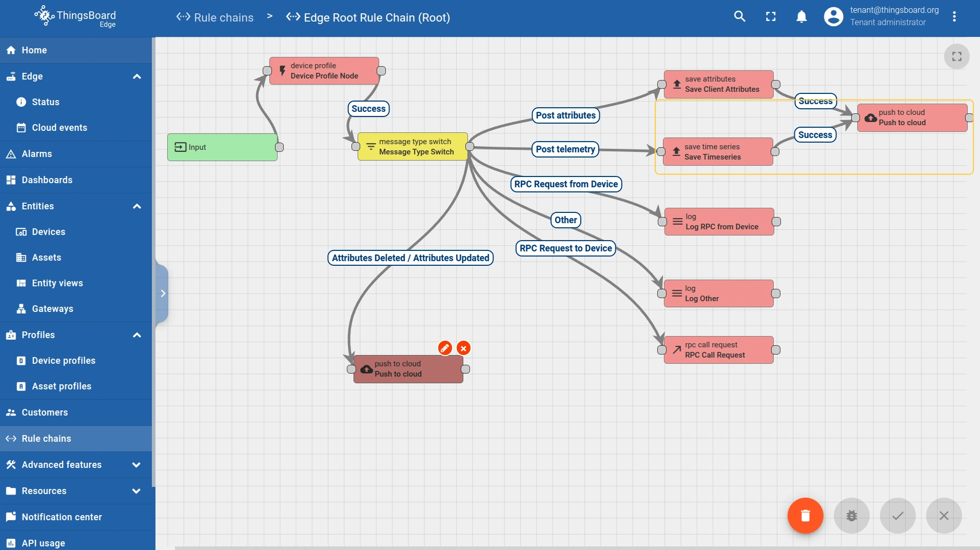Open Dashboards from the sidebar
The image size is (980, 550).
[47, 180]
